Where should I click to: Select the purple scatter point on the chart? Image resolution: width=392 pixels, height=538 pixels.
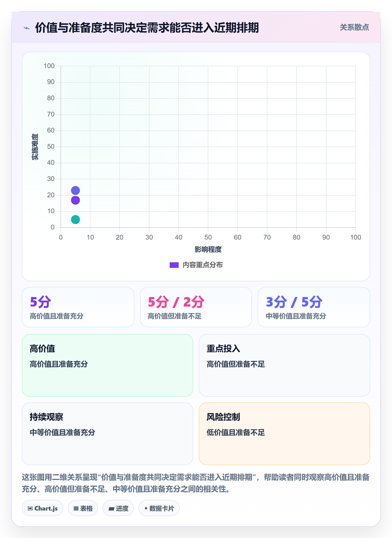pos(75,200)
